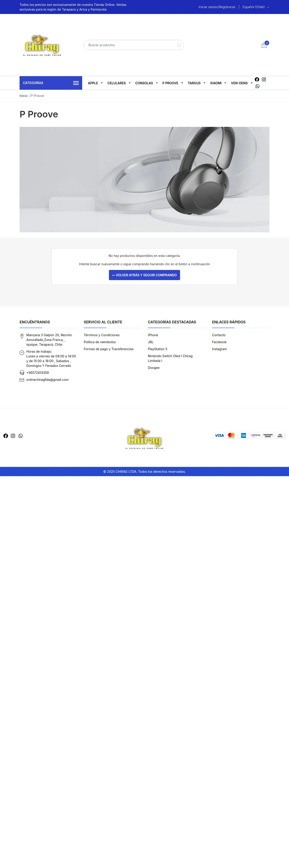This screenshot has height=868, width=289.
Task: Open WhatsApp icon in navigation bar
Action: point(257,86)
